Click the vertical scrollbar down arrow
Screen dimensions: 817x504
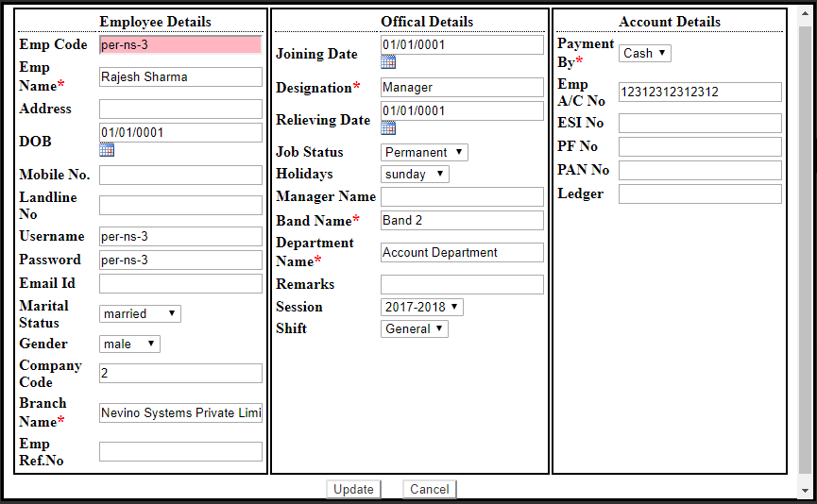805,490
